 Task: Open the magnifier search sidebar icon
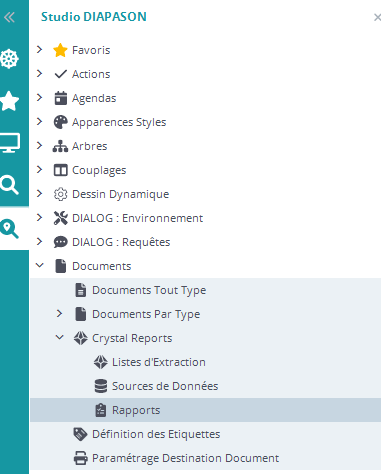click(9, 185)
